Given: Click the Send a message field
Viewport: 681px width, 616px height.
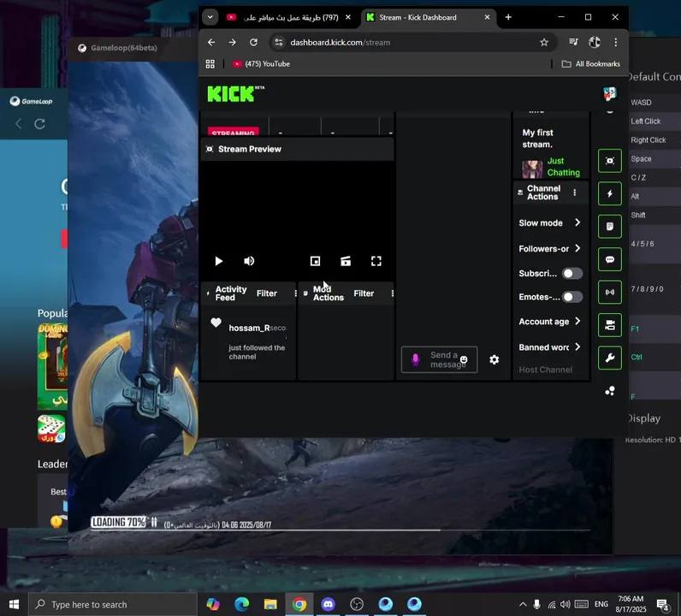Looking at the screenshot, I should [439, 359].
